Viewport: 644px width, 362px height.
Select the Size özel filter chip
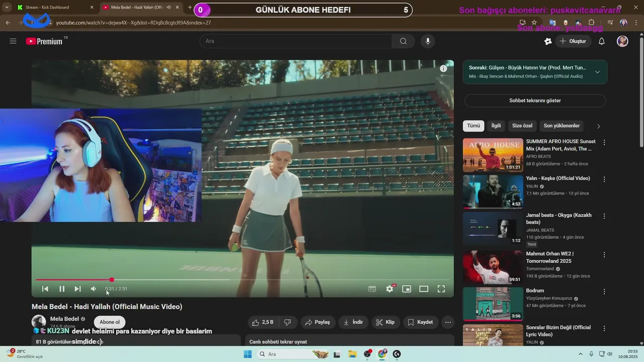(522, 126)
